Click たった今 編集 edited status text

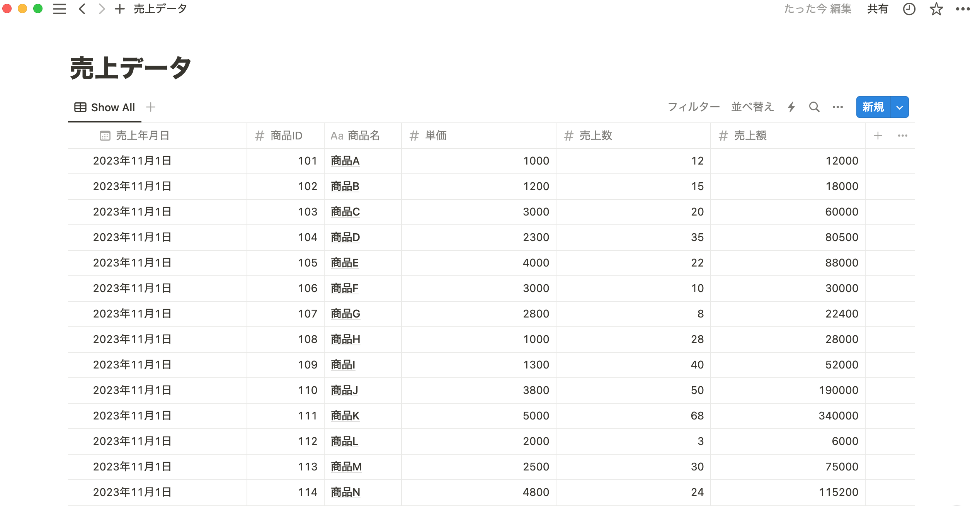pos(818,9)
